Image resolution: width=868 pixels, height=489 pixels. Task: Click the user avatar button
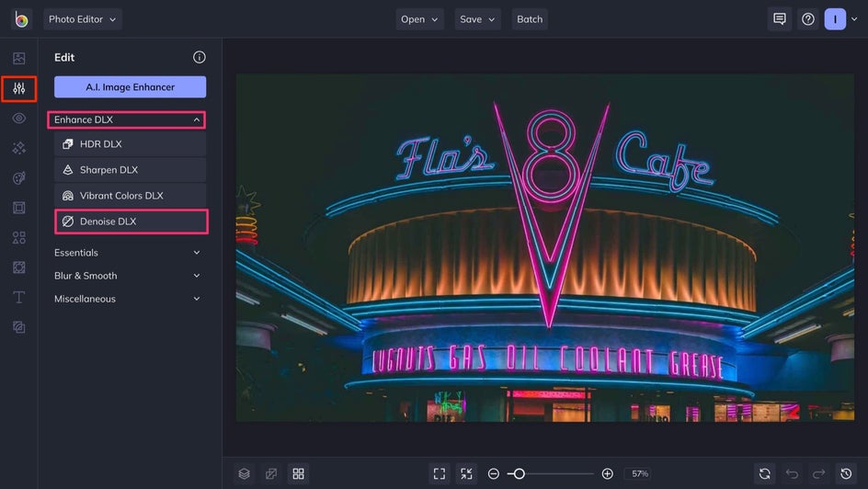835,19
